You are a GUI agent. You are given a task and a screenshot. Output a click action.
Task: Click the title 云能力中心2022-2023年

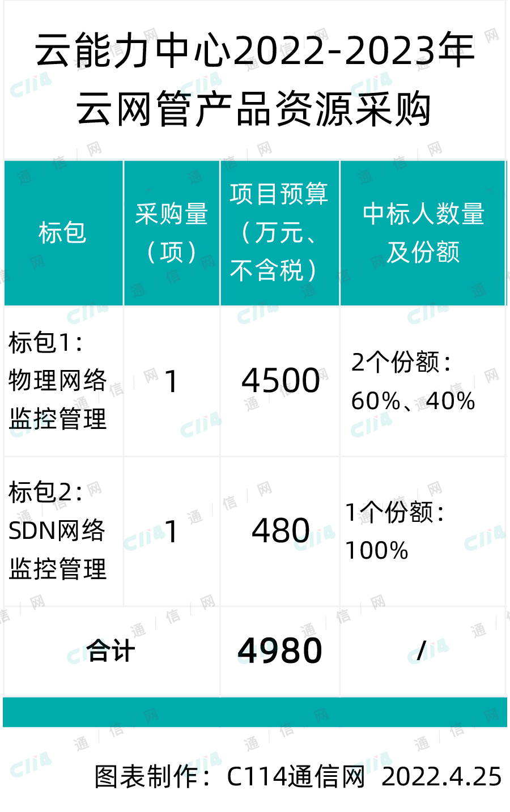(255, 51)
